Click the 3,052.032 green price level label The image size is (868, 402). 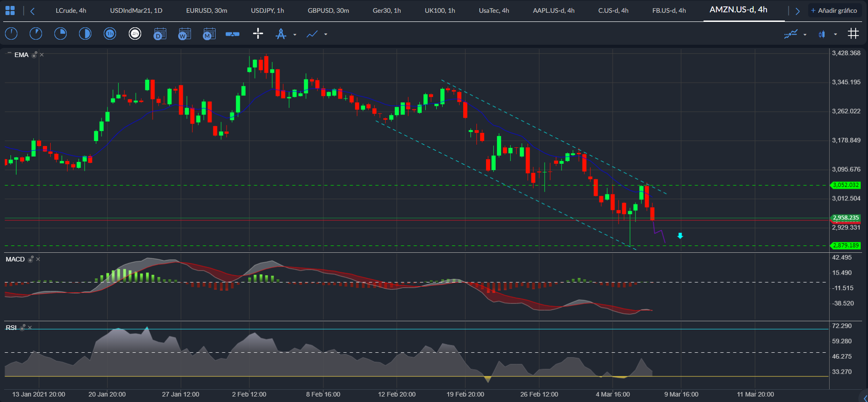(846, 185)
